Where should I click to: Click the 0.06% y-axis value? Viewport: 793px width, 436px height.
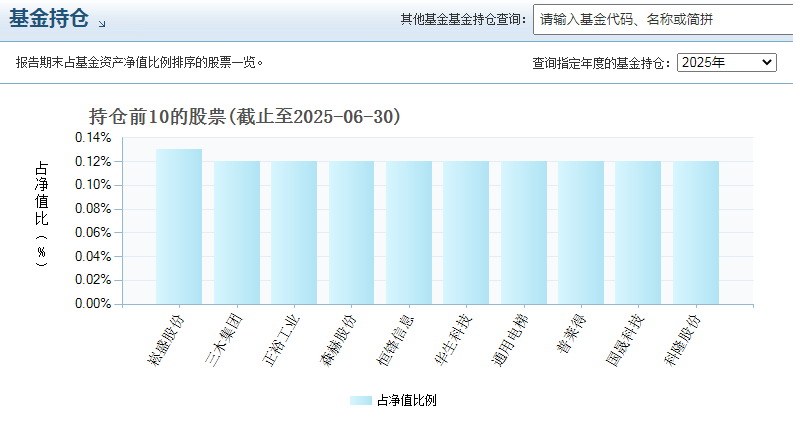pyautogui.click(x=93, y=232)
